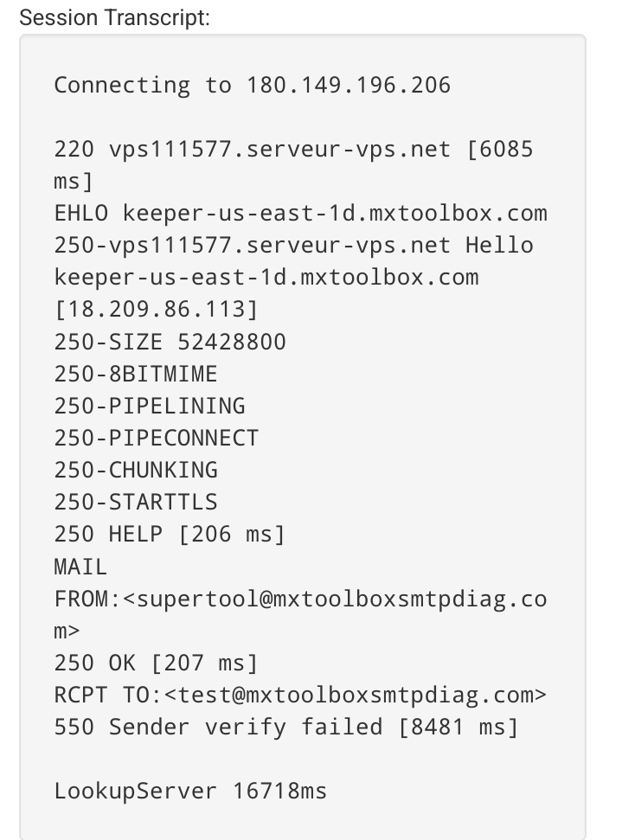Click the 250-PIPECONNECT line
622x840 pixels.
[157, 439]
